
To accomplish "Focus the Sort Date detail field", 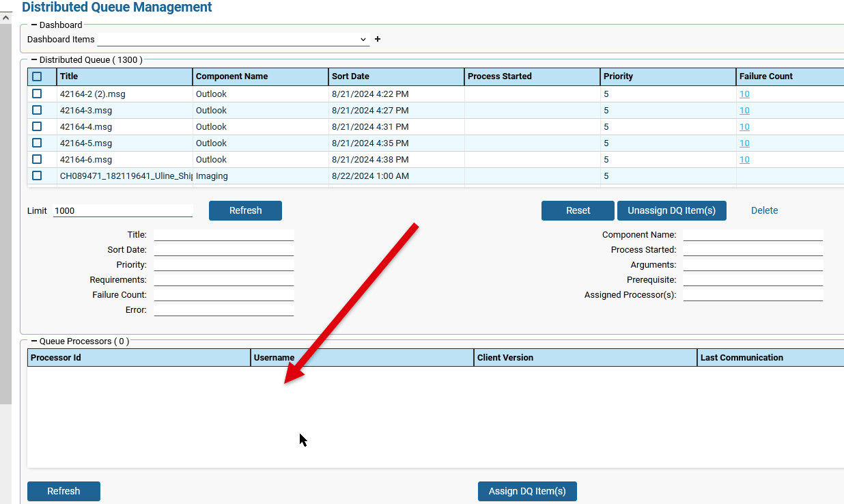I will pyautogui.click(x=224, y=249).
